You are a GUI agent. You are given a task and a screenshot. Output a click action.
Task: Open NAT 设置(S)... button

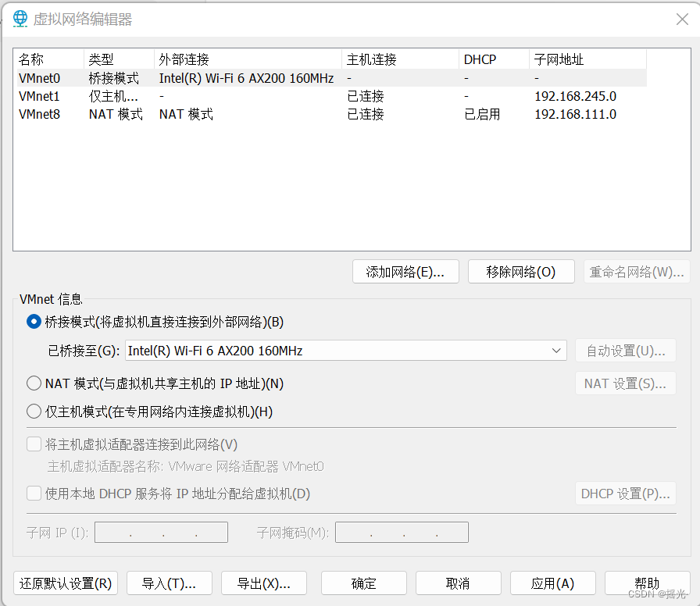click(626, 383)
